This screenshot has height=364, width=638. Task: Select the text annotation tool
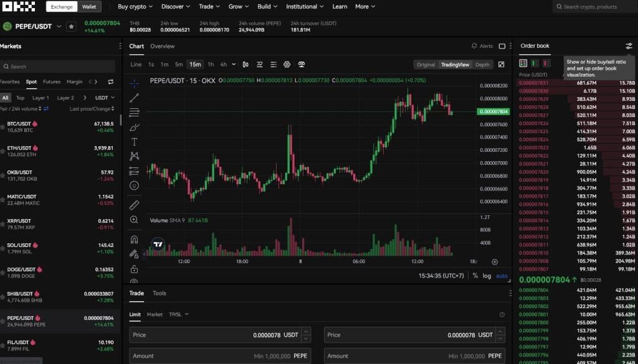coord(135,142)
